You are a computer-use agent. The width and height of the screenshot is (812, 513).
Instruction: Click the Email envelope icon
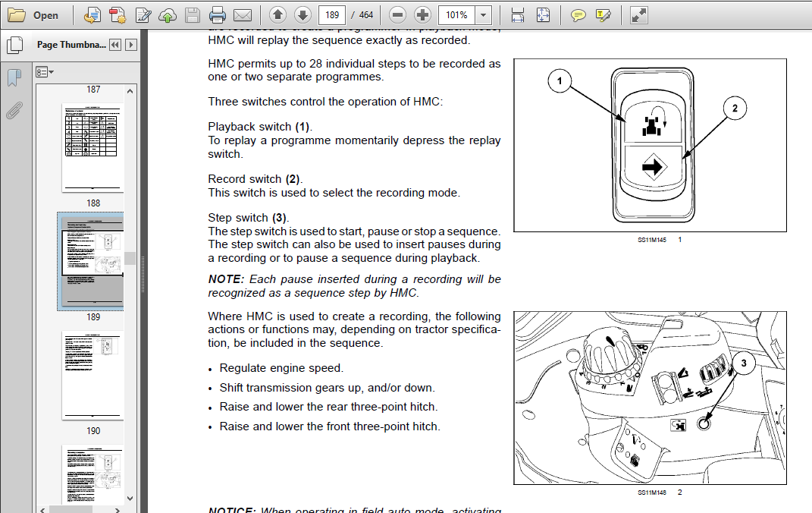coord(243,15)
